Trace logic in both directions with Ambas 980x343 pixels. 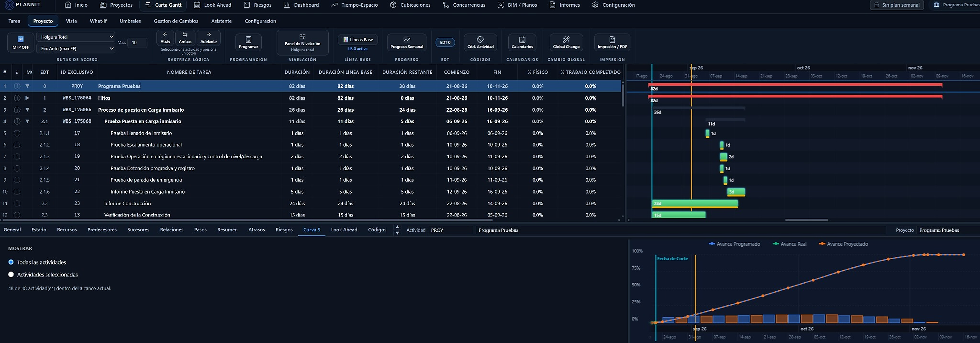click(185, 37)
